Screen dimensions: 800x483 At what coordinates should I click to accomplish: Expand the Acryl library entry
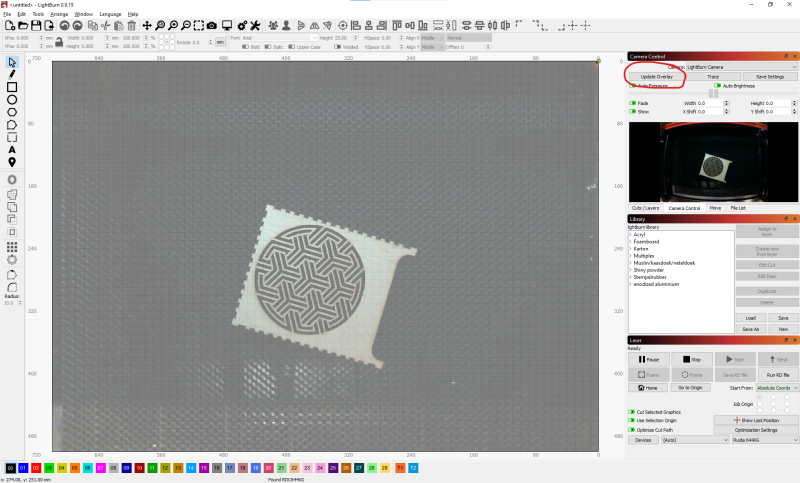point(631,235)
